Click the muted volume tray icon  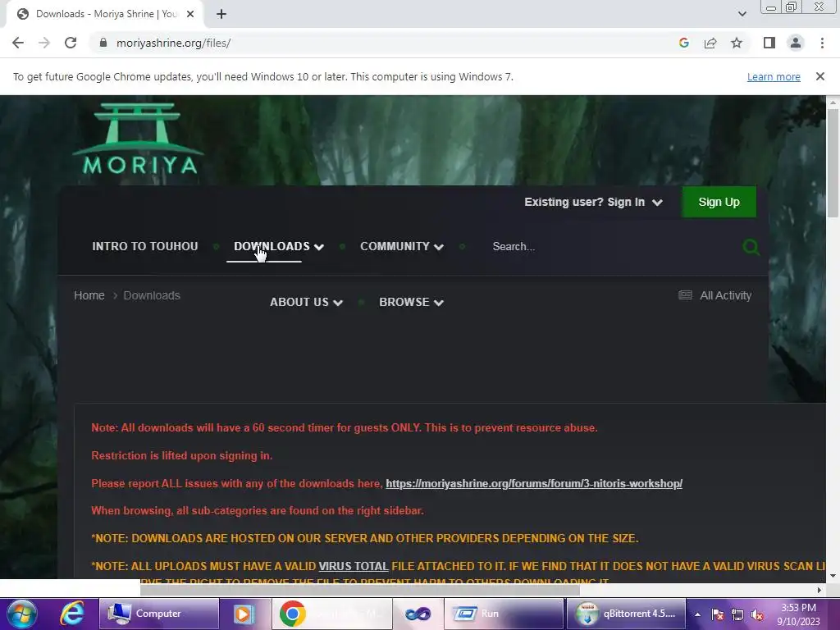[x=757, y=614]
